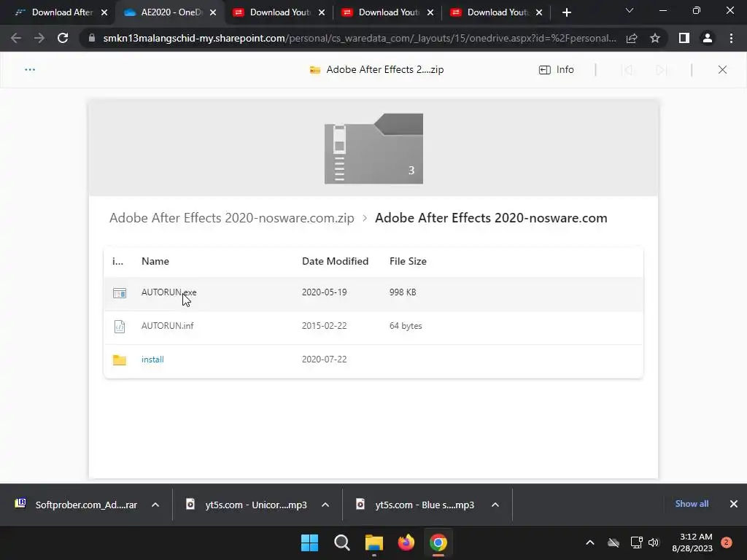This screenshot has width=747, height=560.
Task: Open the Info details pane
Action: point(557,69)
